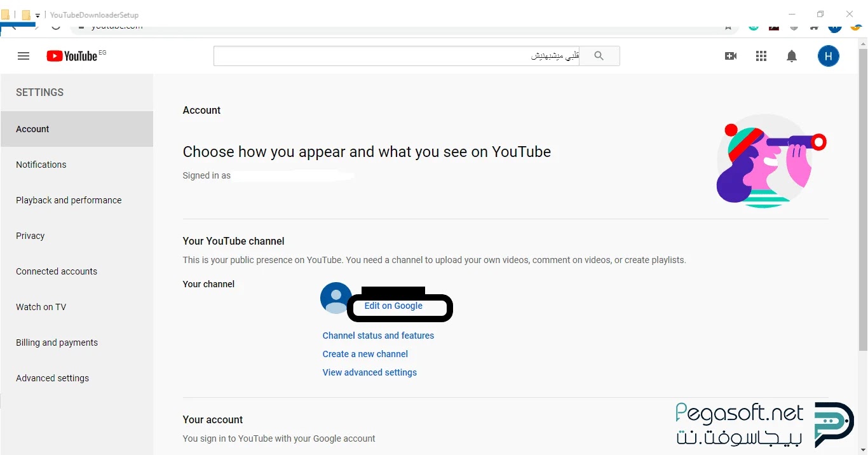Open Advanced settings in sidebar

(x=77, y=378)
